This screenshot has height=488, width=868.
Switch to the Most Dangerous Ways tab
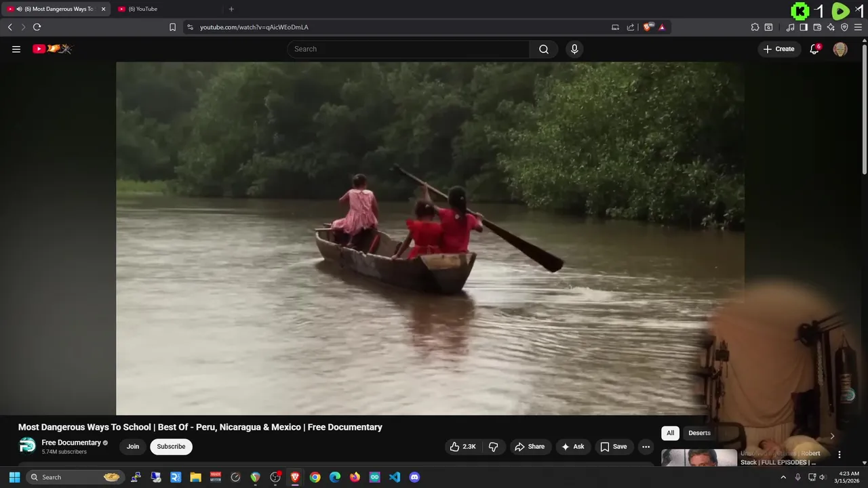(x=56, y=9)
